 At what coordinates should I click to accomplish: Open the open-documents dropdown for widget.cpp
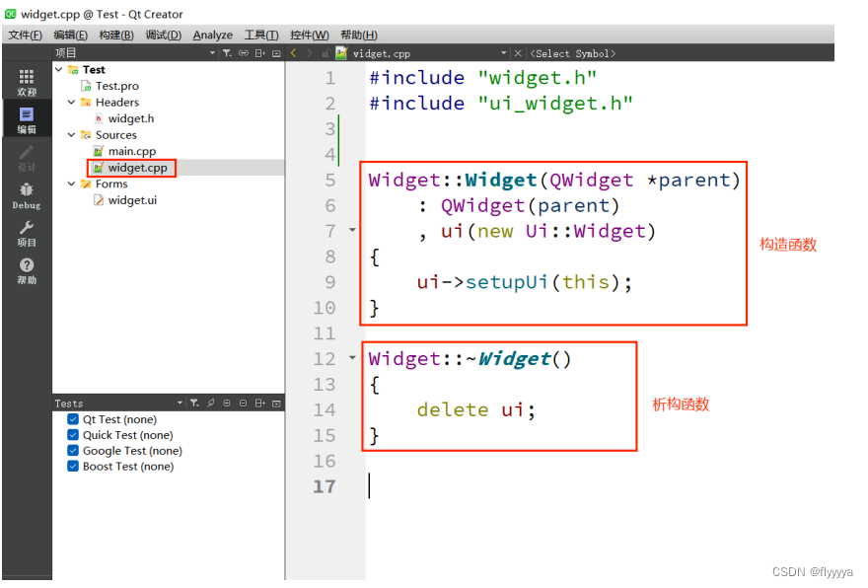point(503,53)
